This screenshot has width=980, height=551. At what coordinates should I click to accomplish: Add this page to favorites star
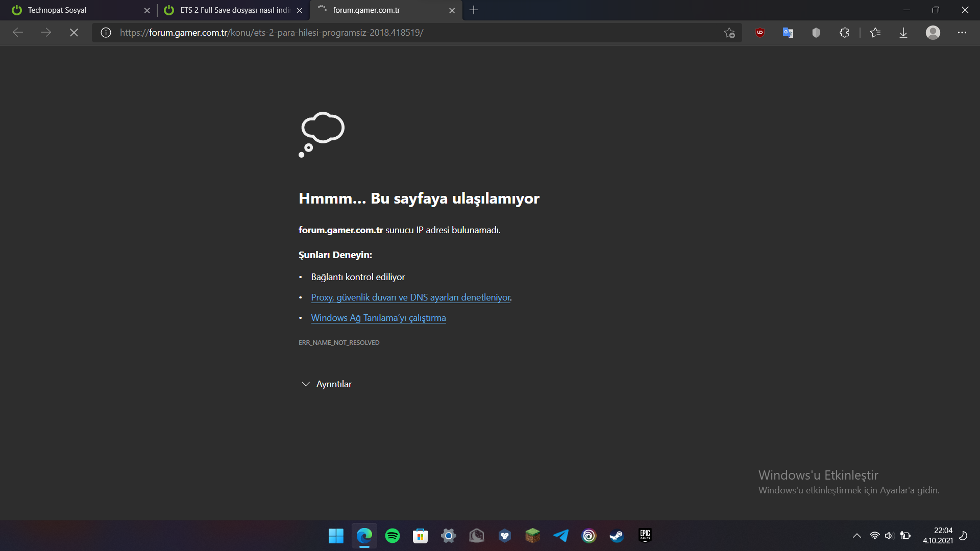(729, 33)
